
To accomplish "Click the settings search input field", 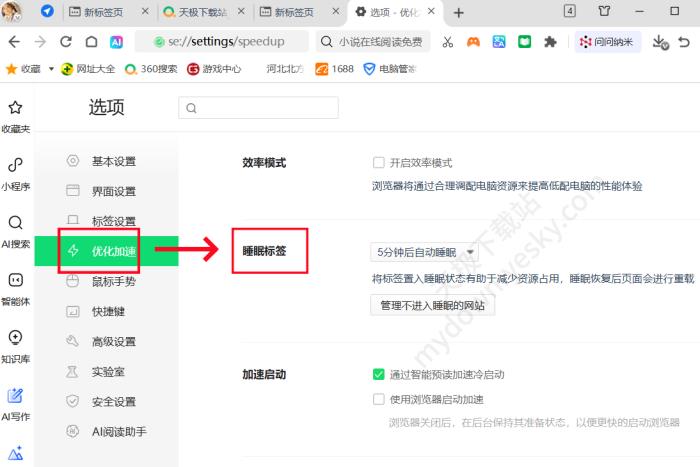I will (258, 108).
